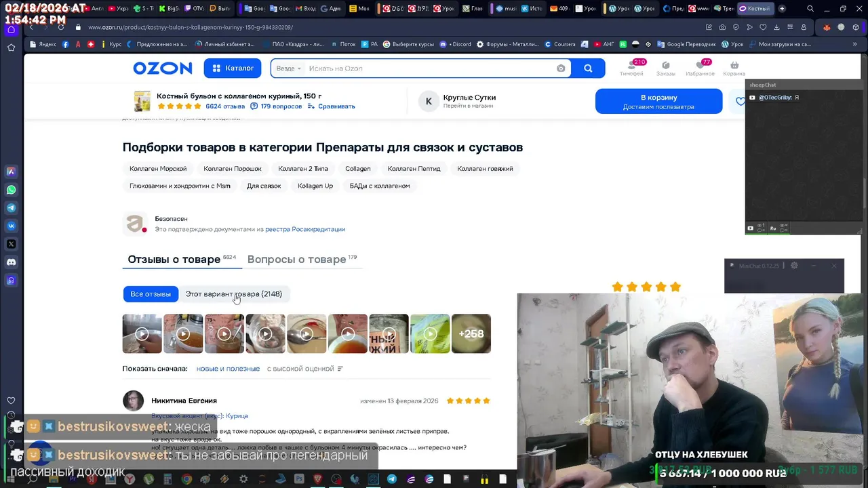The height and width of the screenshot is (488, 868).
Task: Select Этот вариант товара (2148) filter
Action: (234, 294)
